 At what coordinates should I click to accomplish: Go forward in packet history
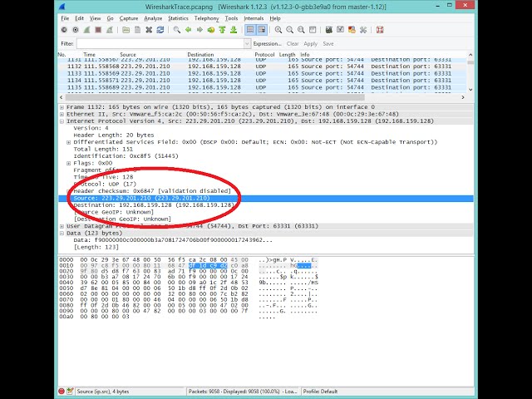click(x=199, y=30)
